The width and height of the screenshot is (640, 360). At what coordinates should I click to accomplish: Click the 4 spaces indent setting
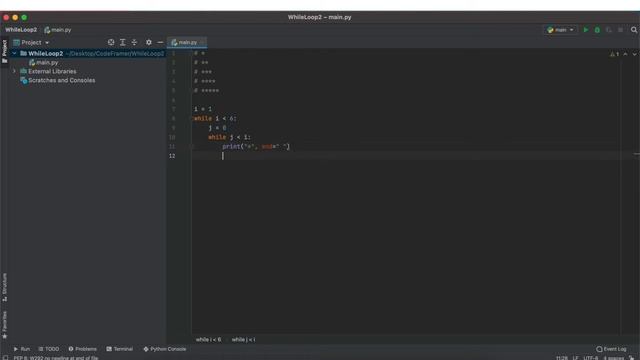pos(613,358)
